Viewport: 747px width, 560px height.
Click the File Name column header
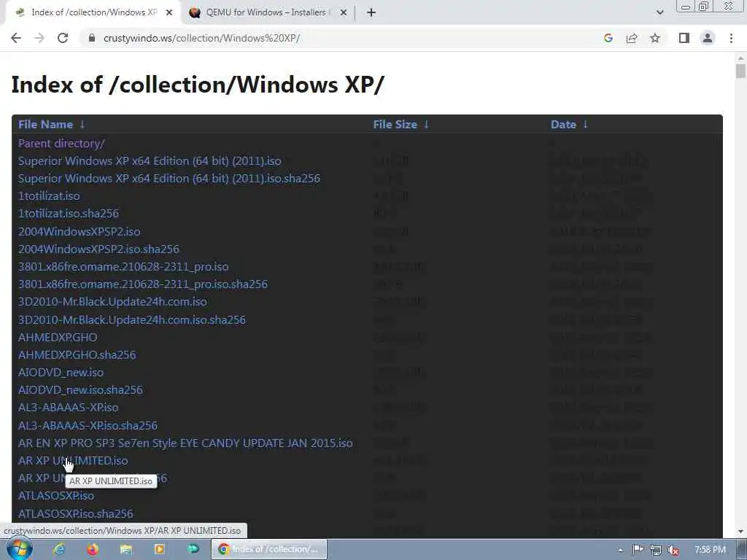pyautogui.click(x=46, y=124)
